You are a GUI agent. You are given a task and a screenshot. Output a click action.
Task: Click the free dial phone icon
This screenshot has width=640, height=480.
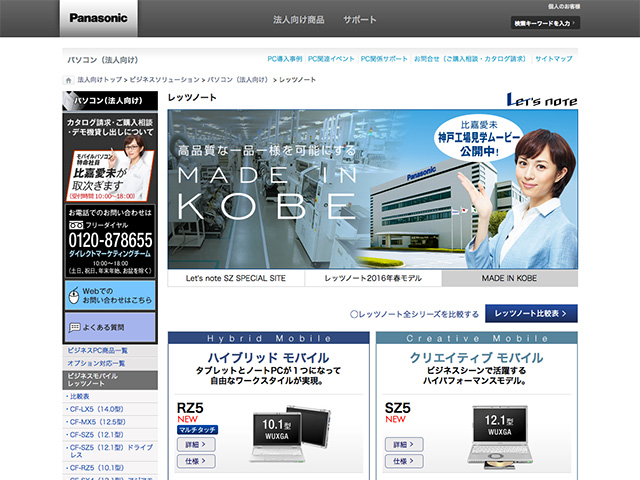(x=76, y=225)
